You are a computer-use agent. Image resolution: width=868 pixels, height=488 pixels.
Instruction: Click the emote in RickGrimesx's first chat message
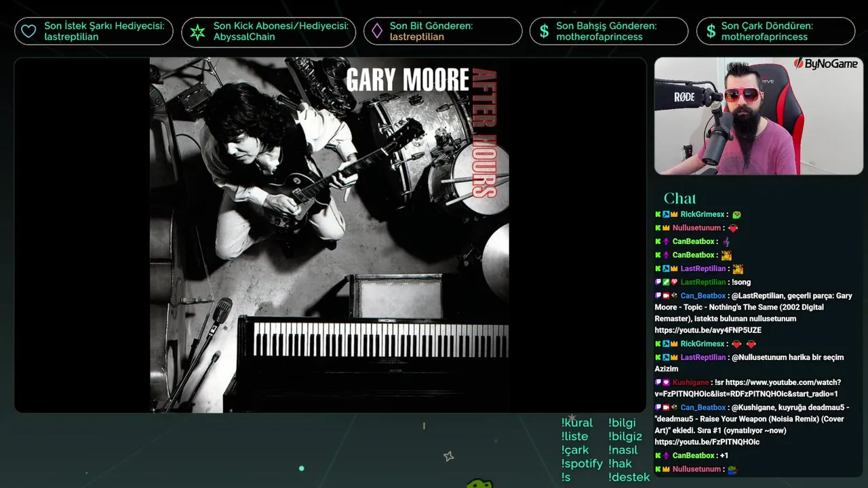tap(736, 215)
